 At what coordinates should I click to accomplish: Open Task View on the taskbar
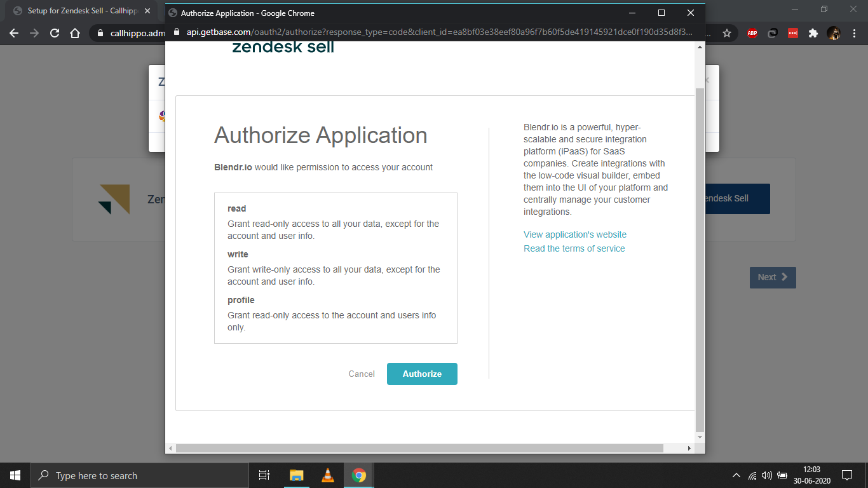click(x=264, y=475)
